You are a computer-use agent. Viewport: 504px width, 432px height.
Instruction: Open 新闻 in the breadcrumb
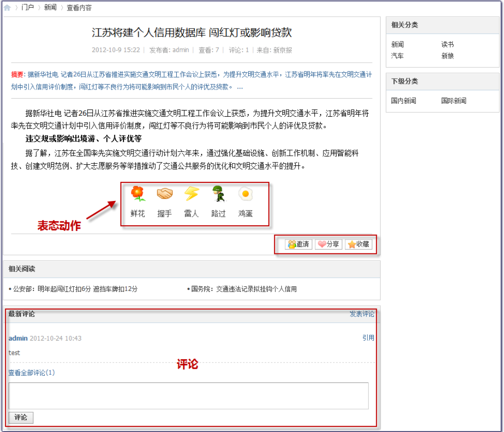coord(50,8)
